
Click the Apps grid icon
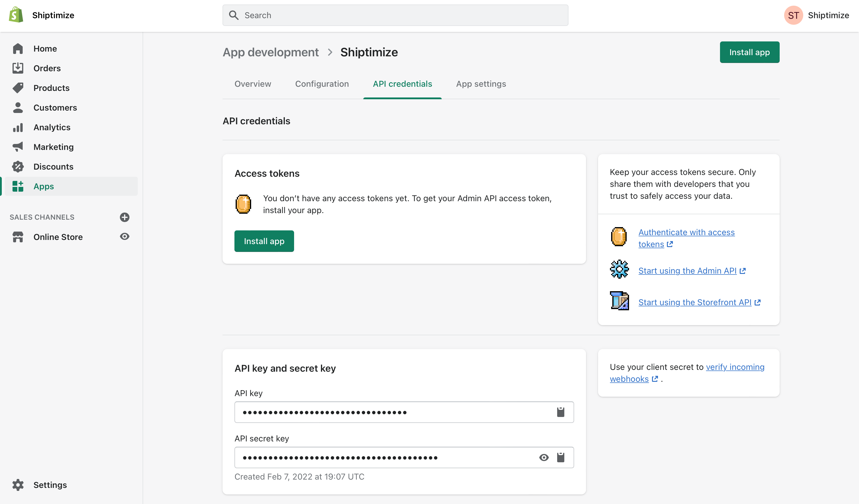coord(18,186)
